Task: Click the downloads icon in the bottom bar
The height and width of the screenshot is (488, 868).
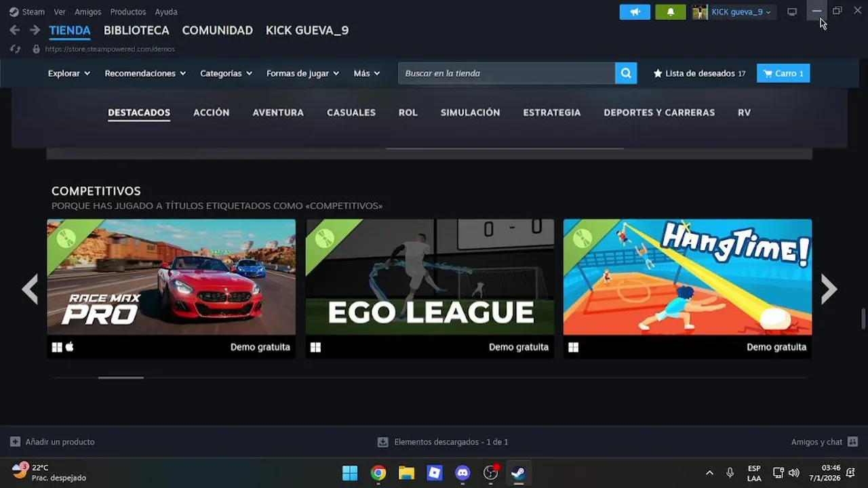Action: [383, 442]
